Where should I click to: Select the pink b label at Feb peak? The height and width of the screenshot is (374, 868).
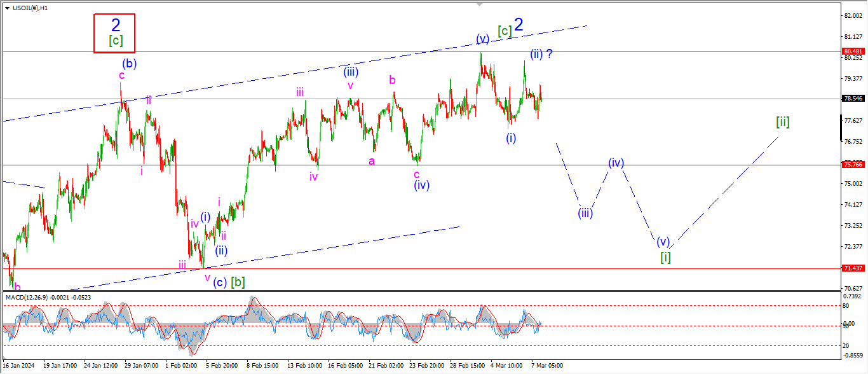pos(393,80)
